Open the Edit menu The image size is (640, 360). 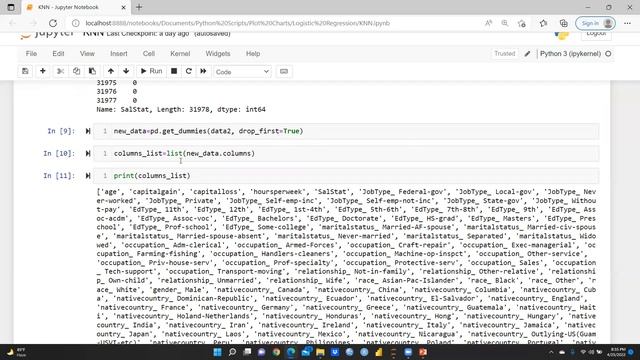point(58,53)
